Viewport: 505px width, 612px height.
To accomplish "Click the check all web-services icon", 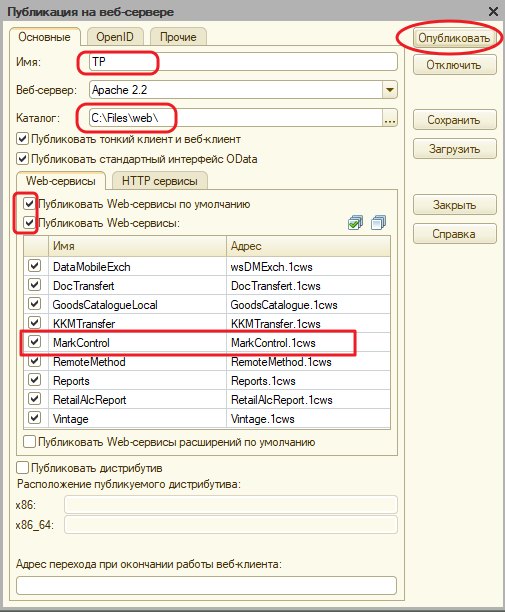I will coord(355,223).
